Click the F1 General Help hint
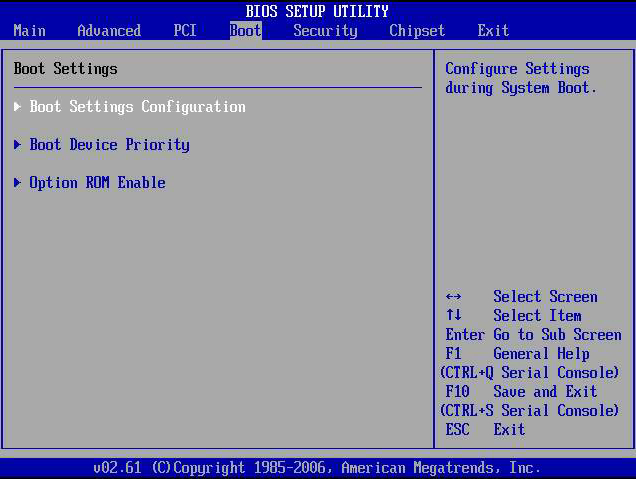636x479 pixels. click(517, 354)
